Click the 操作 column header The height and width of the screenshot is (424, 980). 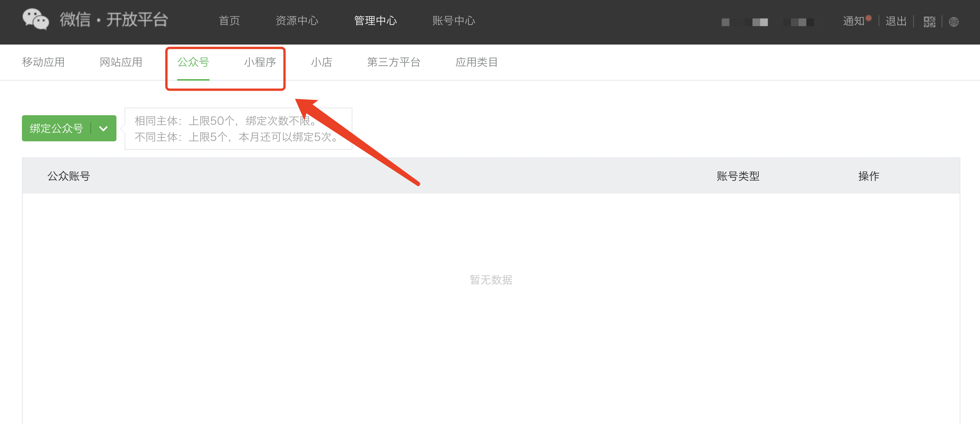coord(869,176)
